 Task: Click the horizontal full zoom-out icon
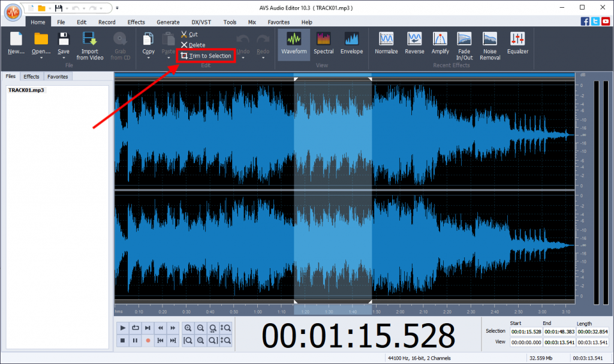213,328
